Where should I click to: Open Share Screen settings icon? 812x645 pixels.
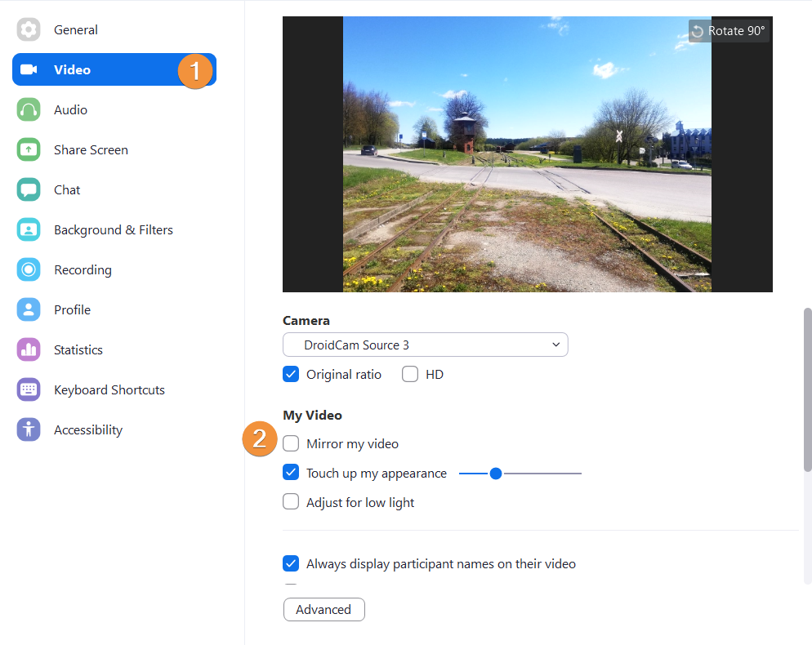[x=29, y=150]
